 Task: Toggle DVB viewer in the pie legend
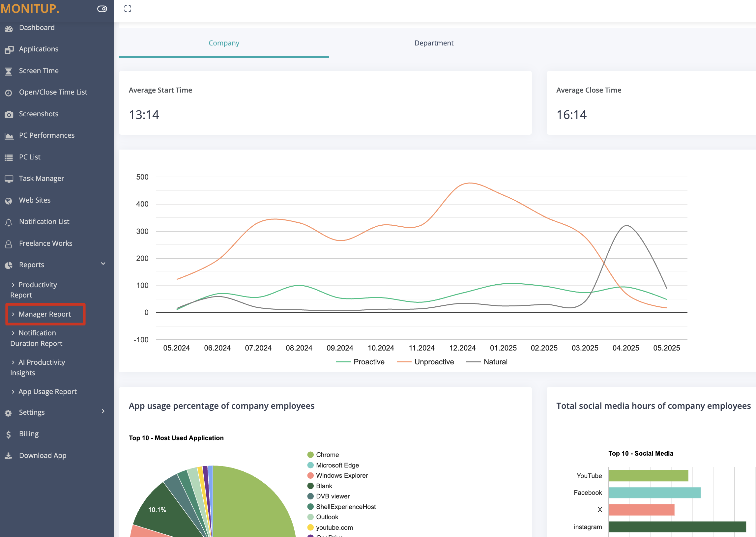pyautogui.click(x=328, y=496)
